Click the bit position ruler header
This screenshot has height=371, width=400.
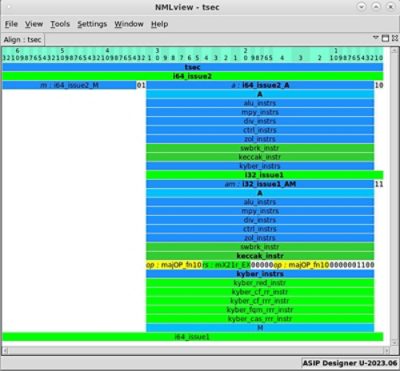coord(193,55)
